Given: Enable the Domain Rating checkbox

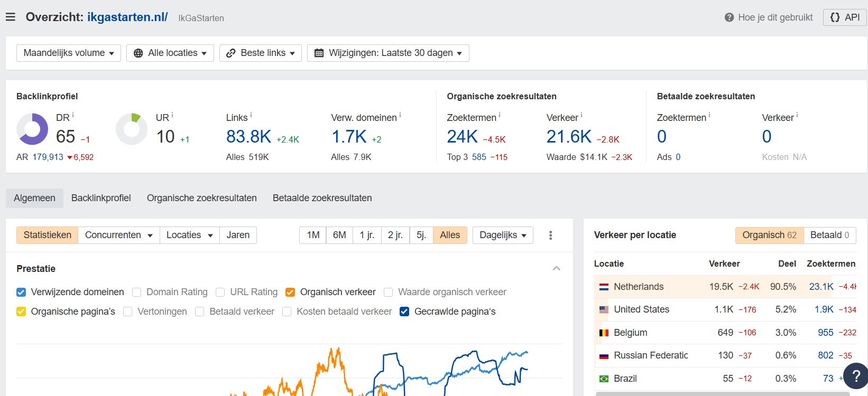Looking at the screenshot, I should point(136,292).
